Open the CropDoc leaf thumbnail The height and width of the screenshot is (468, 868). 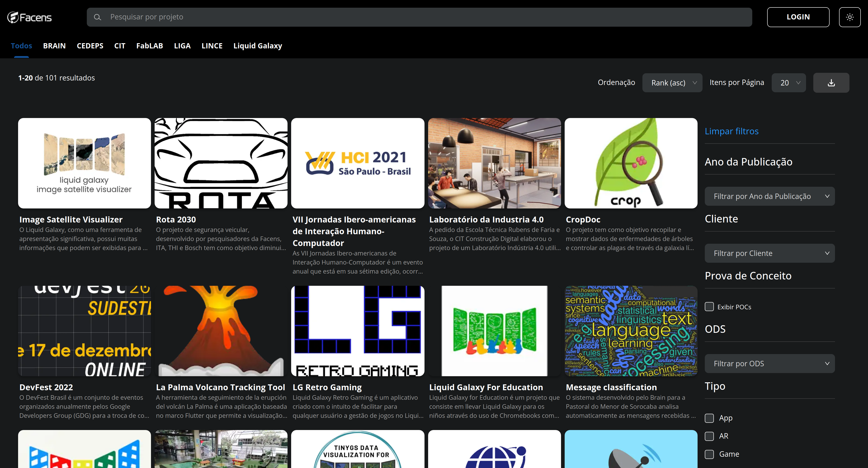click(631, 163)
